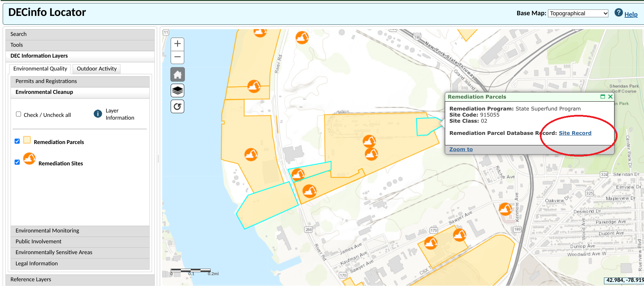Expand the Permits and Registrations section
Image resolution: width=644 pixels, height=286 pixels.
pos(80,81)
